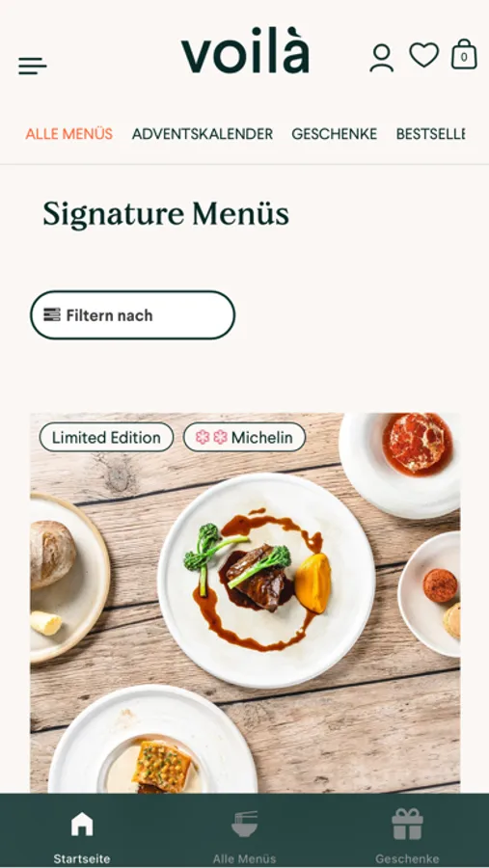Open the user account icon

point(382,58)
